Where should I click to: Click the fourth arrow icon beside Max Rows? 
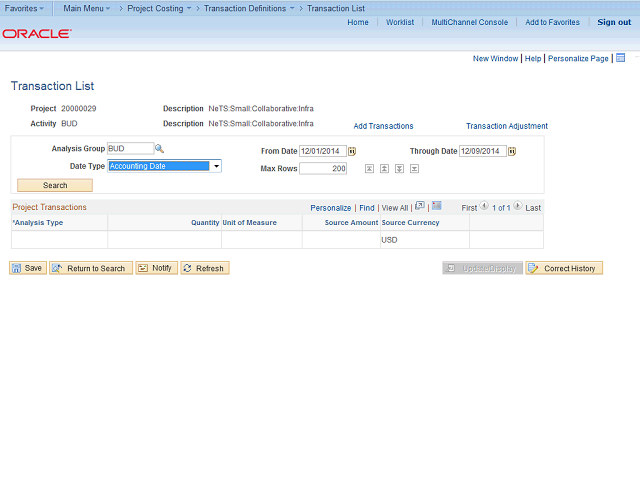[x=414, y=169]
